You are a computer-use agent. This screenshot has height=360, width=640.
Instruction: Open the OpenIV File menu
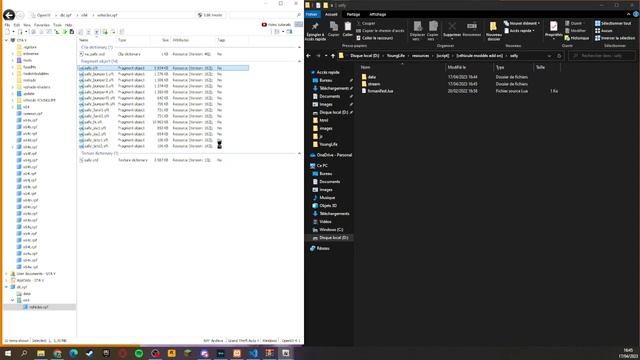(x=7, y=25)
